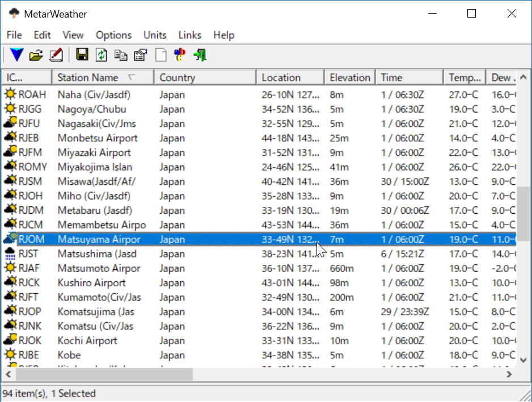Click the floppy disk save icon
This screenshot has width=532, height=402.
(x=82, y=54)
